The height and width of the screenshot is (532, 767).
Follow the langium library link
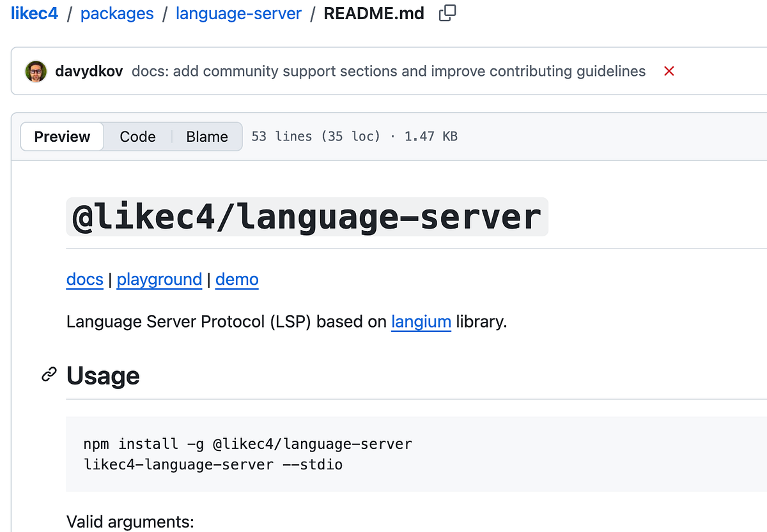421,322
